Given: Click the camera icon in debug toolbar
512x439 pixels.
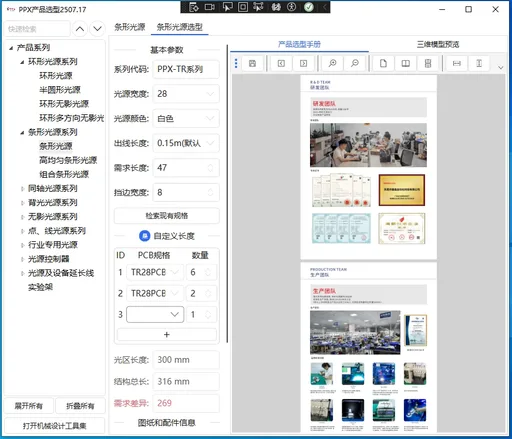Looking at the screenshot, I should pyautogui.click(x=210, y=7).
